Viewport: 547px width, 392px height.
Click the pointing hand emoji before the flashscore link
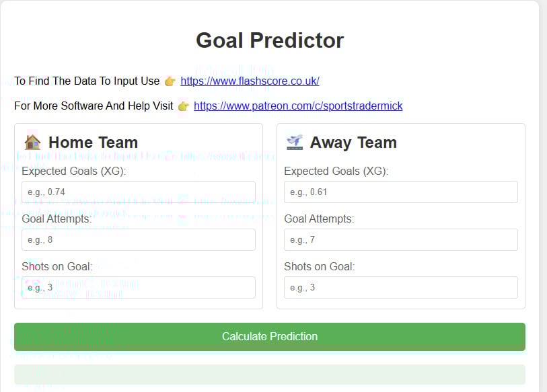pos(170,81)
